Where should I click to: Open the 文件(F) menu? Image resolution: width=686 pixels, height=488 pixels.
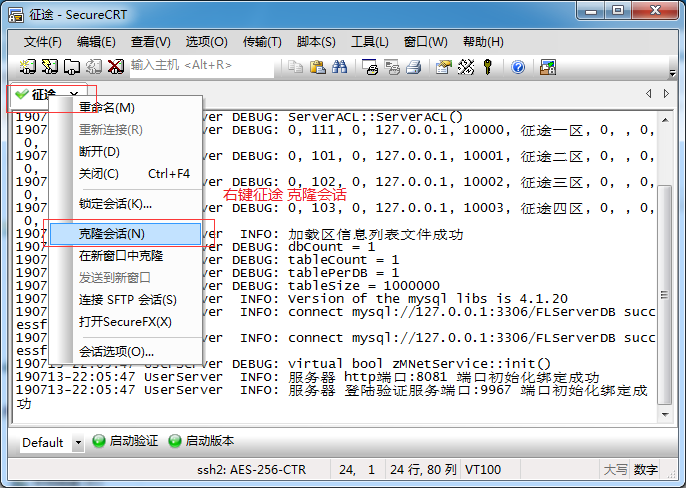[43, 42]
